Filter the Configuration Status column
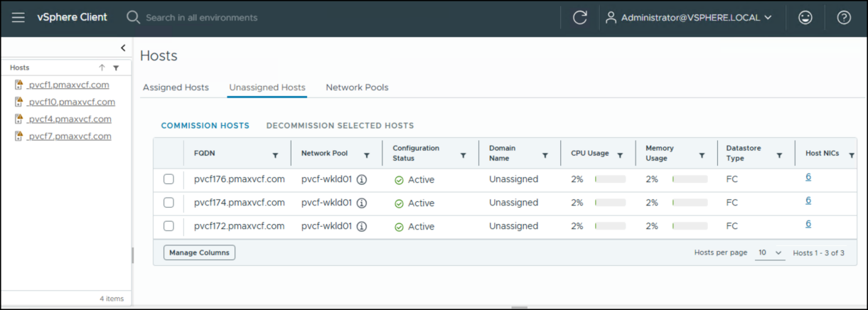The image size is (868, 310). coord(463,155)
